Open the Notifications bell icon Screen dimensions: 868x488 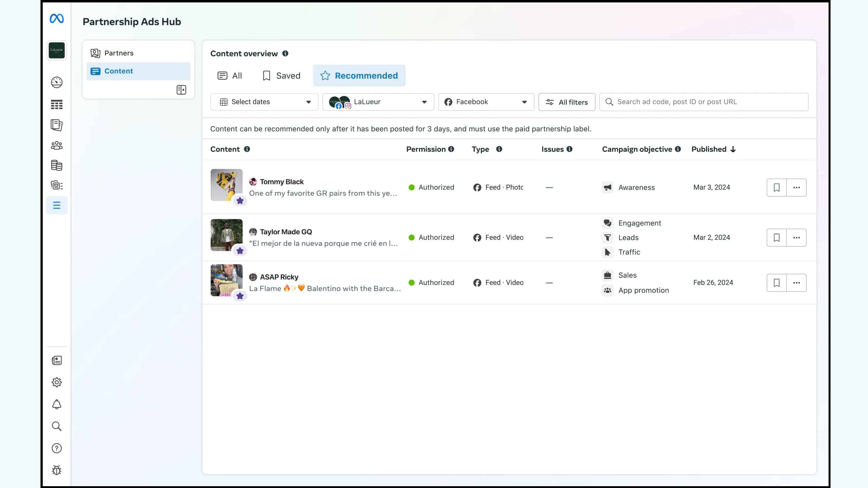coord(57,405)
